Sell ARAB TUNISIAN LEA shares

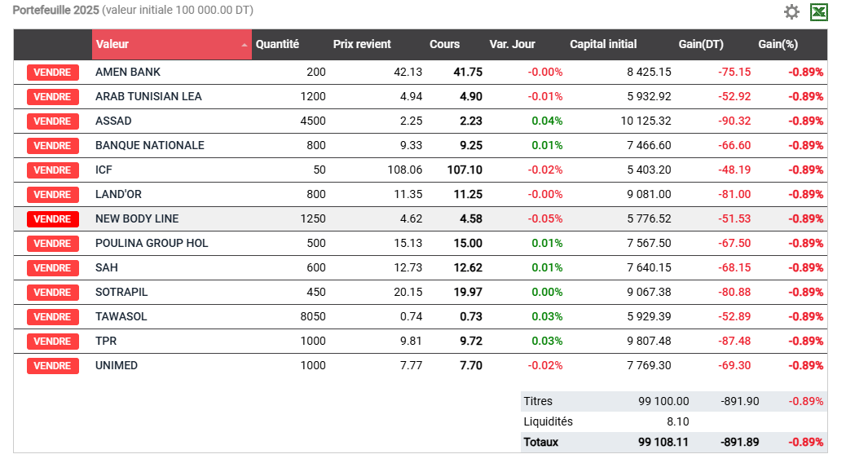(x=53, y=97)
